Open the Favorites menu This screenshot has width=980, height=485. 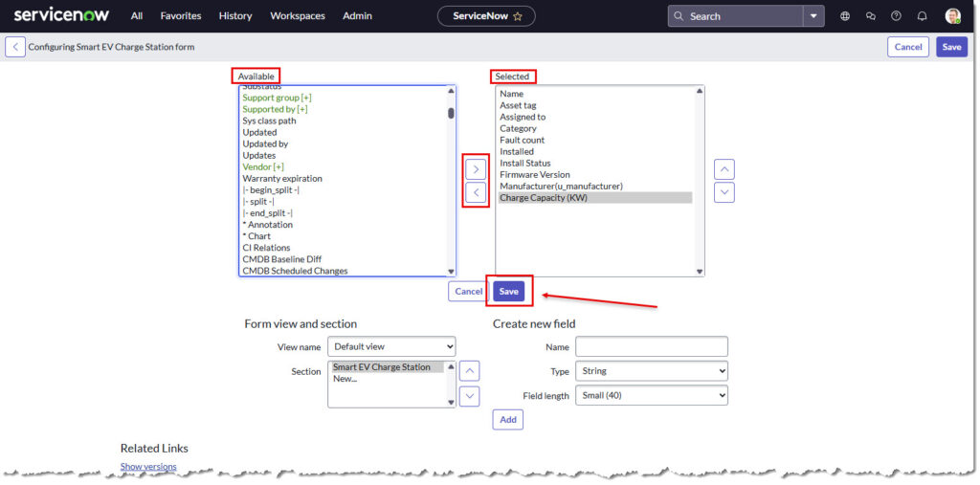tap(181, 16)
